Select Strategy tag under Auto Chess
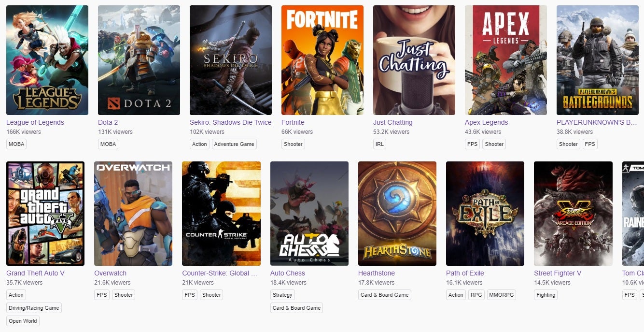This screenshot has width=644, height=332. (x=282, y=295)
